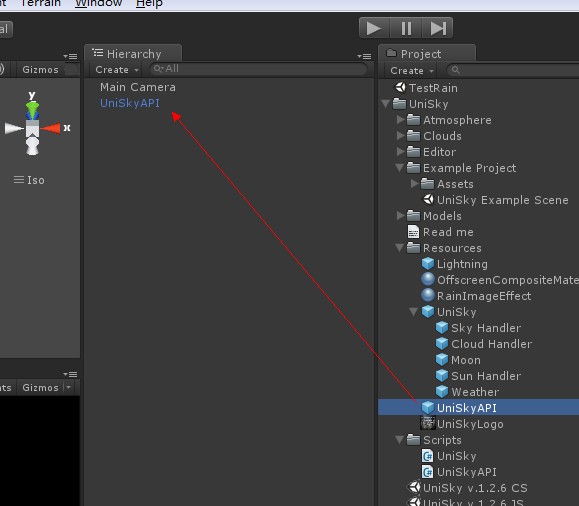Screen dimensions: 579x506
Task: Select UniSkyAPI object in the Hierarchy
Action: pos(130,103)
